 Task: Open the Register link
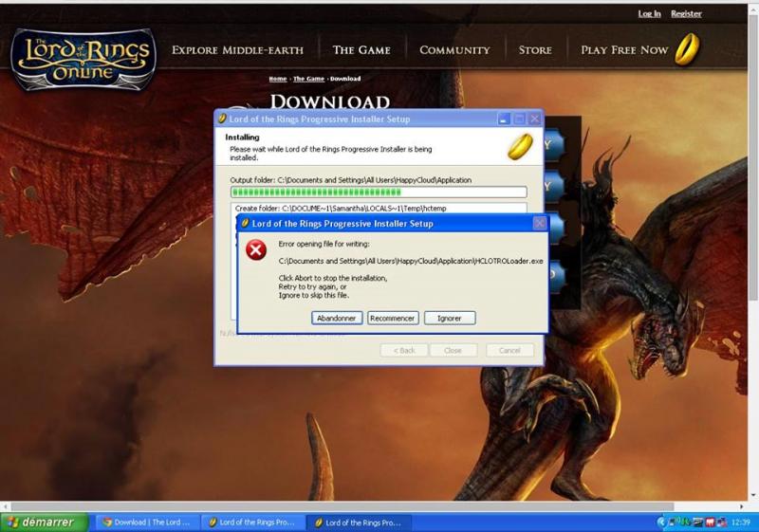[686, 13]
